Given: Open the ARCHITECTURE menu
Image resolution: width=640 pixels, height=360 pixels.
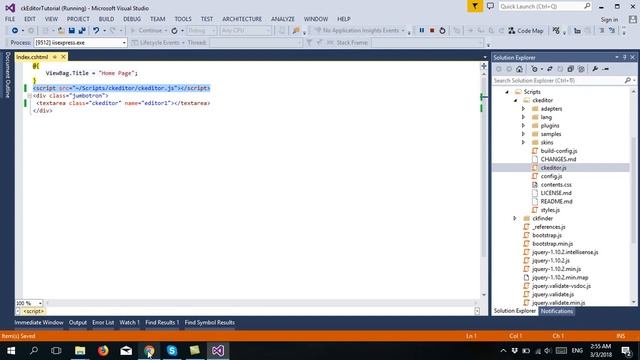Looking at the screenshot, I should tap(242, 19).
